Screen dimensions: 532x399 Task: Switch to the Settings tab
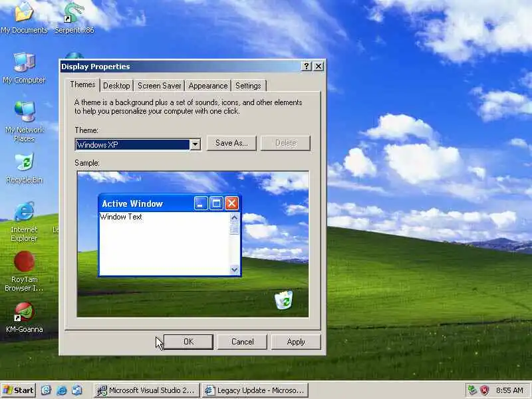point(248,86)
